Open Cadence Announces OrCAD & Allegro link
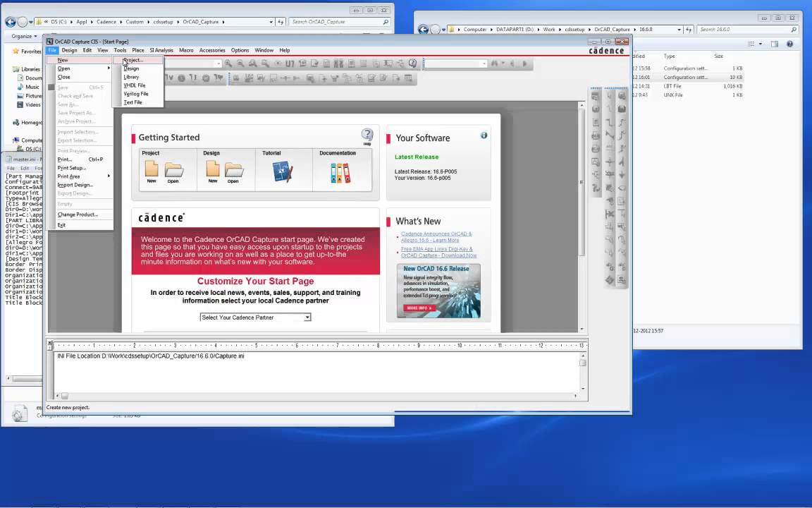 point(436,237)
